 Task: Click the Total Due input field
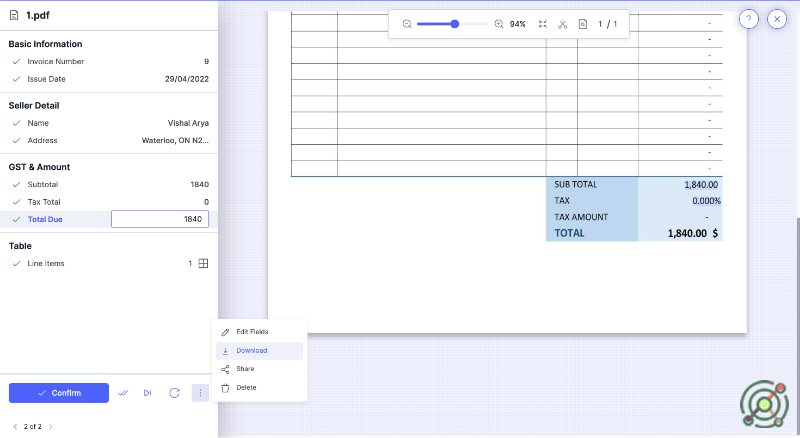[160, 219]
